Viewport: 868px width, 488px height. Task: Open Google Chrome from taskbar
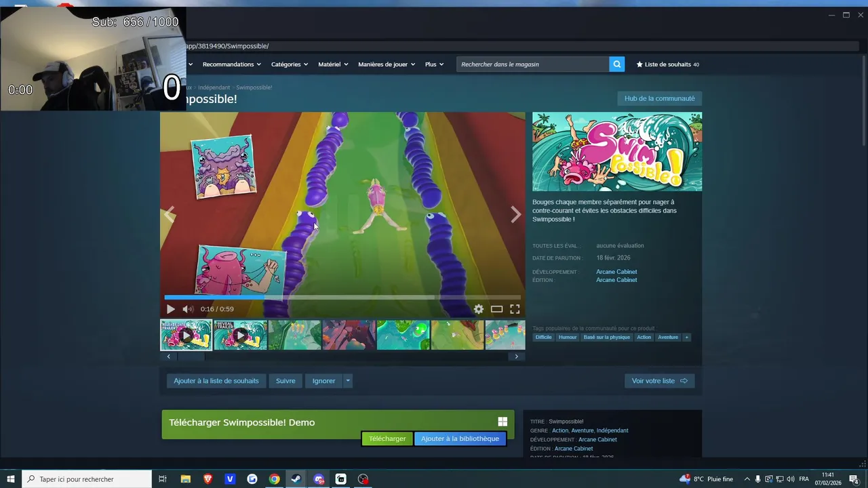(x=274, y=479)
